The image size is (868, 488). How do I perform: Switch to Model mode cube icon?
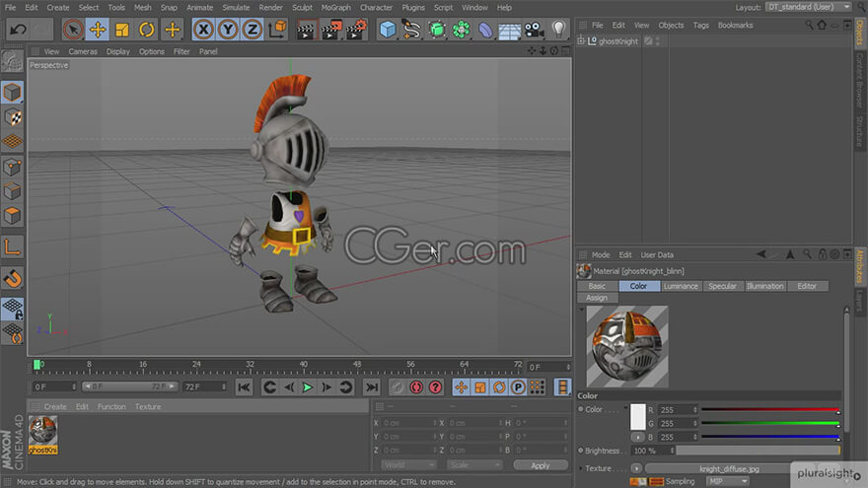(x=12, y=93)
